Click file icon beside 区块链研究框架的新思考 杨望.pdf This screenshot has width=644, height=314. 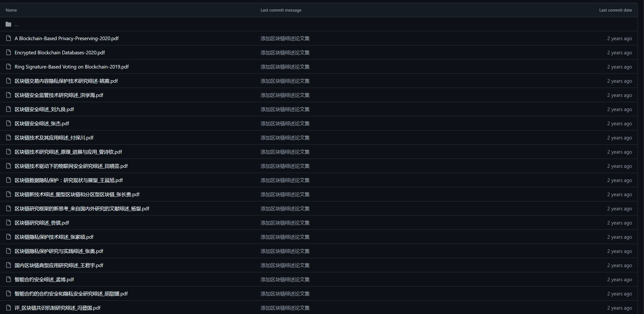(x=9, y=208)
